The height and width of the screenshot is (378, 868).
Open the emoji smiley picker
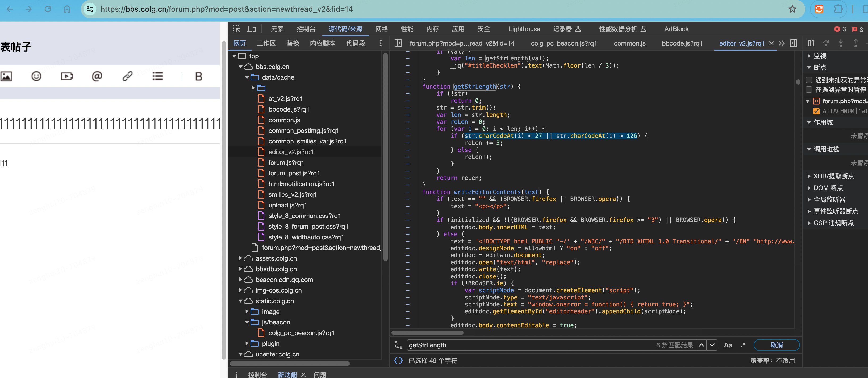click(x=36, y=76)
